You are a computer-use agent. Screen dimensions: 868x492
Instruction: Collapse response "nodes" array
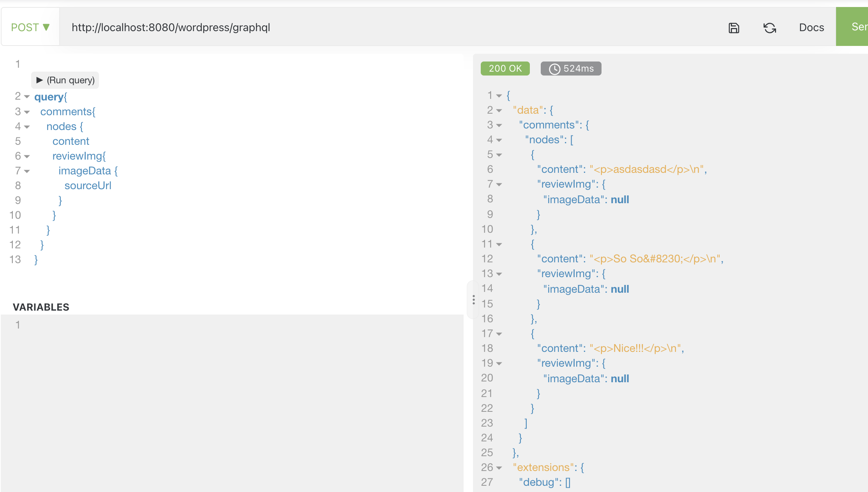(x=499, y=140)
